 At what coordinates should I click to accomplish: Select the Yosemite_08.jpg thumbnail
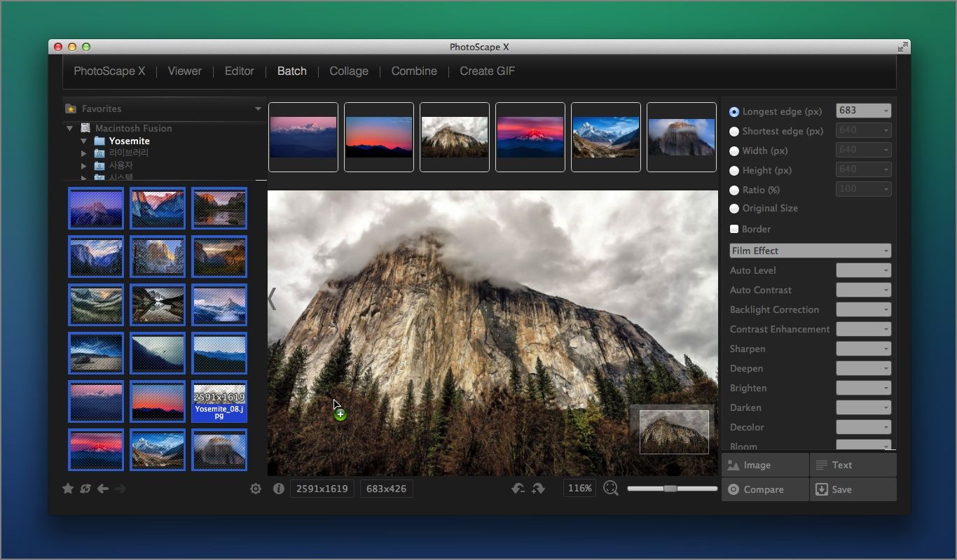point(219,402)
